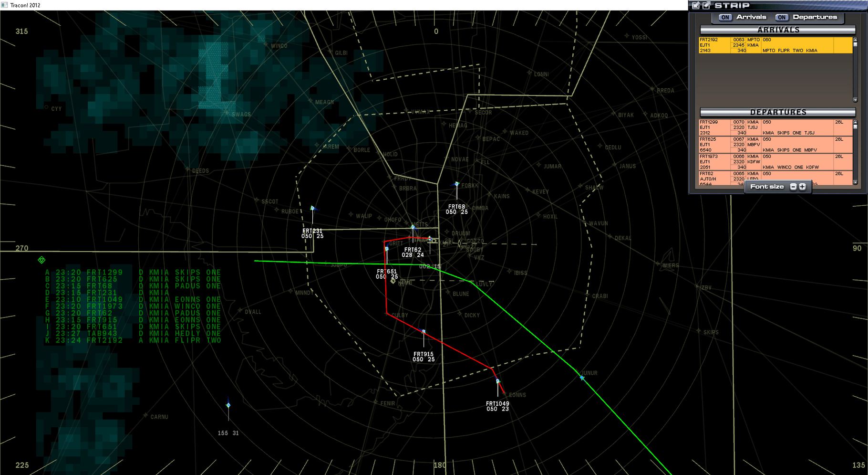868x475 pixels.
Task: Select flight list row J TAB943 HEDLY ONE
Action: [x=133, y=334]
